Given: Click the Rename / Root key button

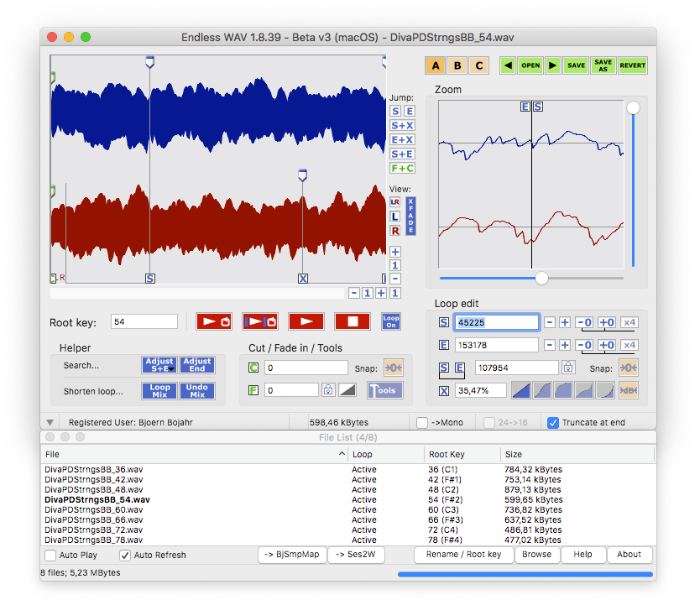Looking at the screenshot, I should coord(464,555).
